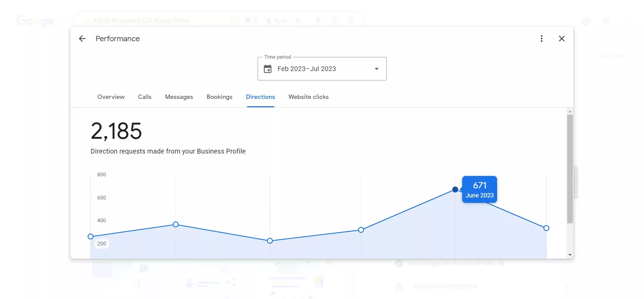Click the Google logo in the background page
This screenshot has height=299, width=644.
pyautogui.click(x=36, y=21)
